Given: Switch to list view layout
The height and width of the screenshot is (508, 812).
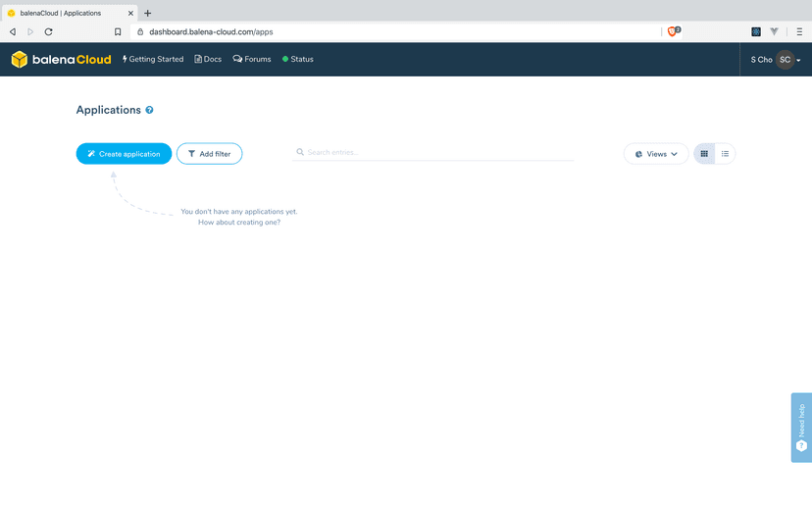Looking at the screenshot, I should (x=725, y=154).
